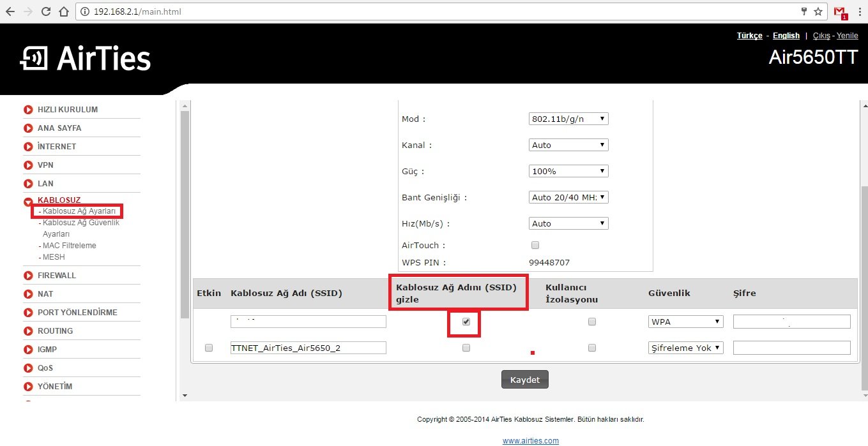The height and width of the screenshot is (446, 868).
Task: Toggle user isolation for first network
Action: (x=592, y=322)
